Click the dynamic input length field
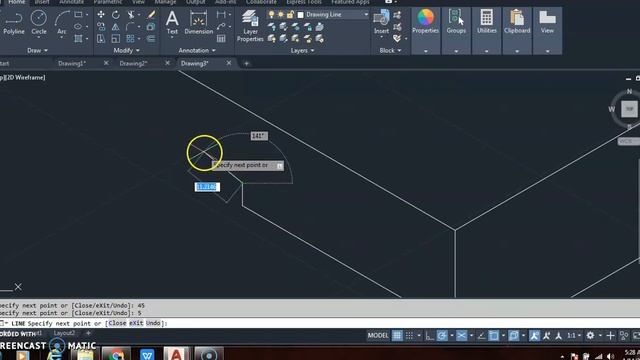This screenshot has width=640, height=360. click(207, 187)
